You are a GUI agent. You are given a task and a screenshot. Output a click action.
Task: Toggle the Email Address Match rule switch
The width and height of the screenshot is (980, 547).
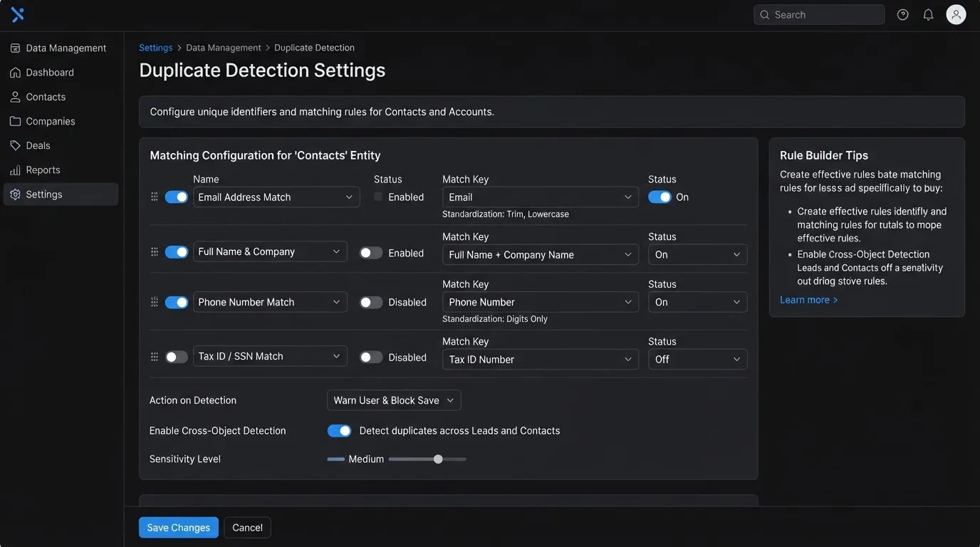[x=177, y=197]
